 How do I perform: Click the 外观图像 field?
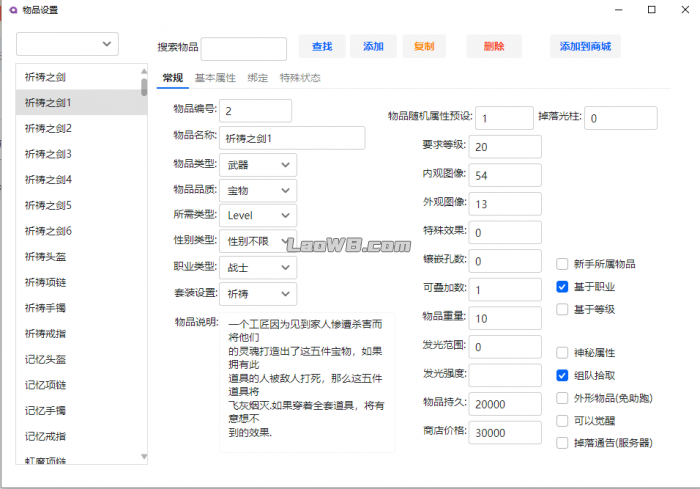click(505, 204)
